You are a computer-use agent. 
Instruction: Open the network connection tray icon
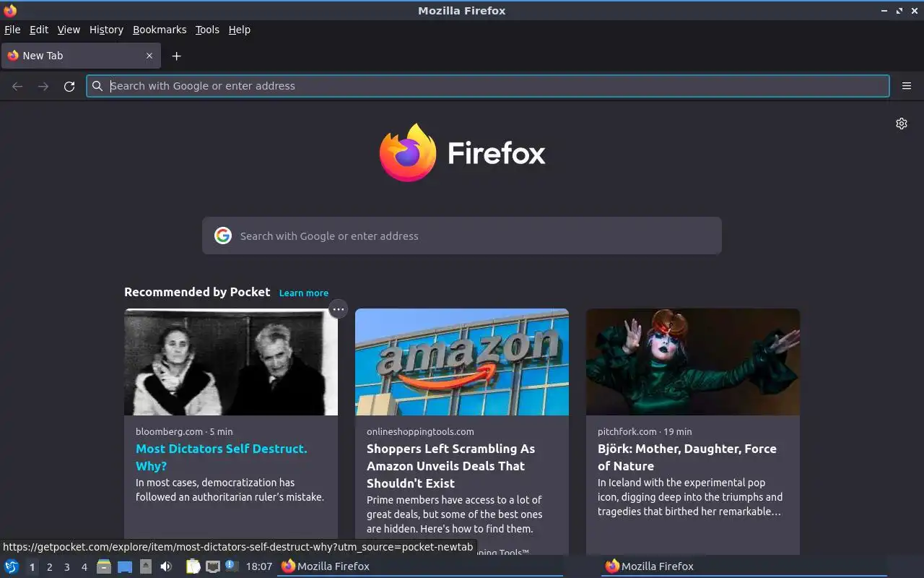click(x=212, y=566)
